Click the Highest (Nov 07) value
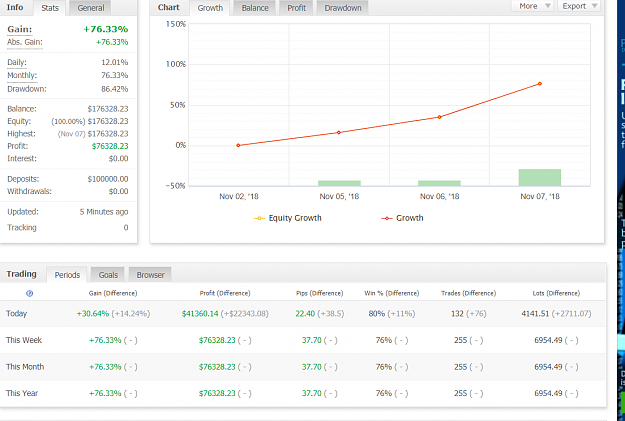 click(x=93, y=134)
